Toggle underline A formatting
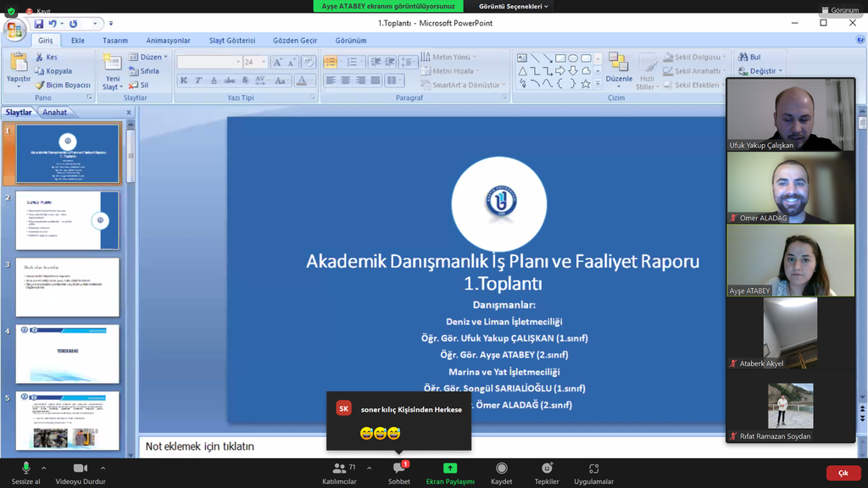 coord(214,80)
